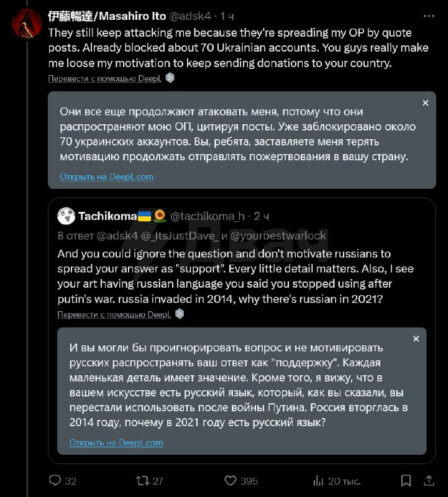
Task: Open the three-dot more options menu
Action: pos(428,15)
